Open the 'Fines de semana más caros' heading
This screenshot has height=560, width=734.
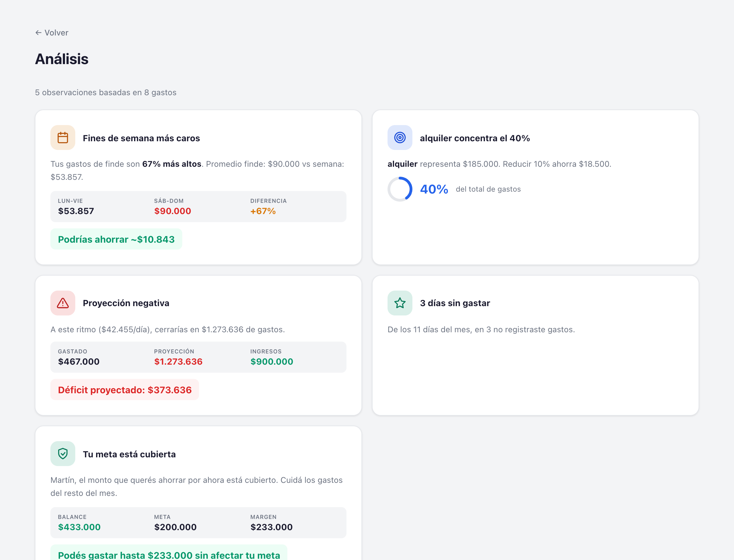coord(141,138)
